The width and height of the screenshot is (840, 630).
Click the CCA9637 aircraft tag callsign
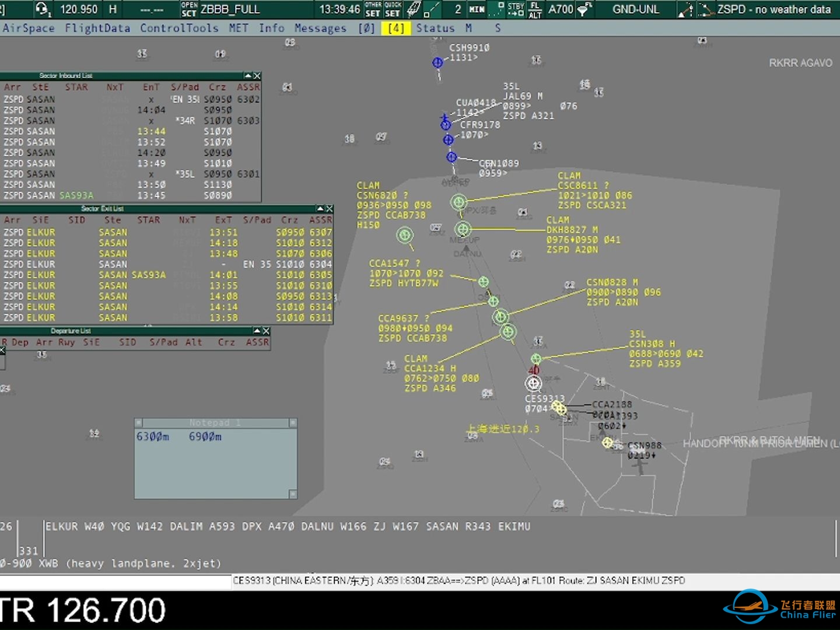pos(398,318)
